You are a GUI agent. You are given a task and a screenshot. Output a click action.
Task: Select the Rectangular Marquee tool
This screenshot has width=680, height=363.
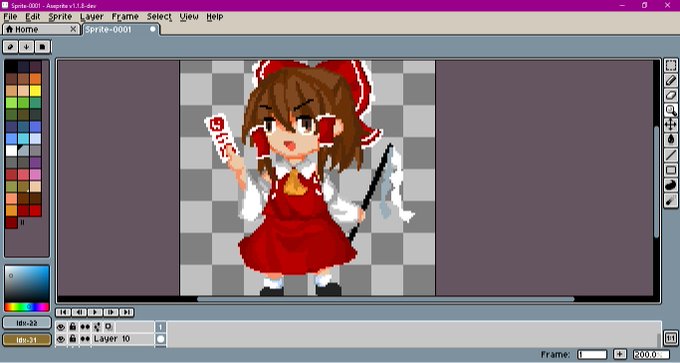(x=670, y=65)
